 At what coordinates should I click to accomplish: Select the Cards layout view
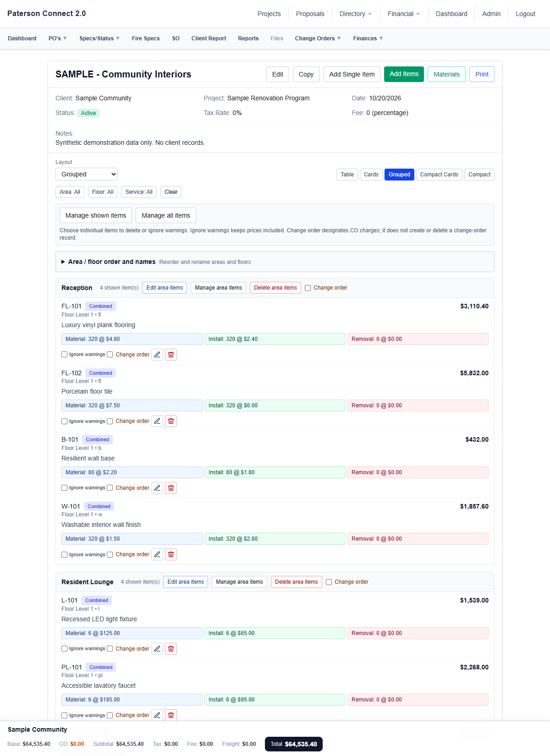point(371,175)
